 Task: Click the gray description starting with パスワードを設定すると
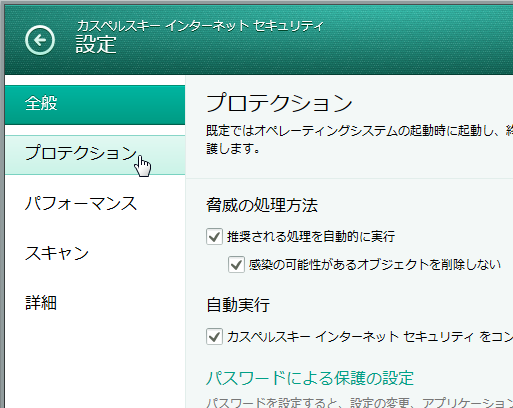coord(359,403)
